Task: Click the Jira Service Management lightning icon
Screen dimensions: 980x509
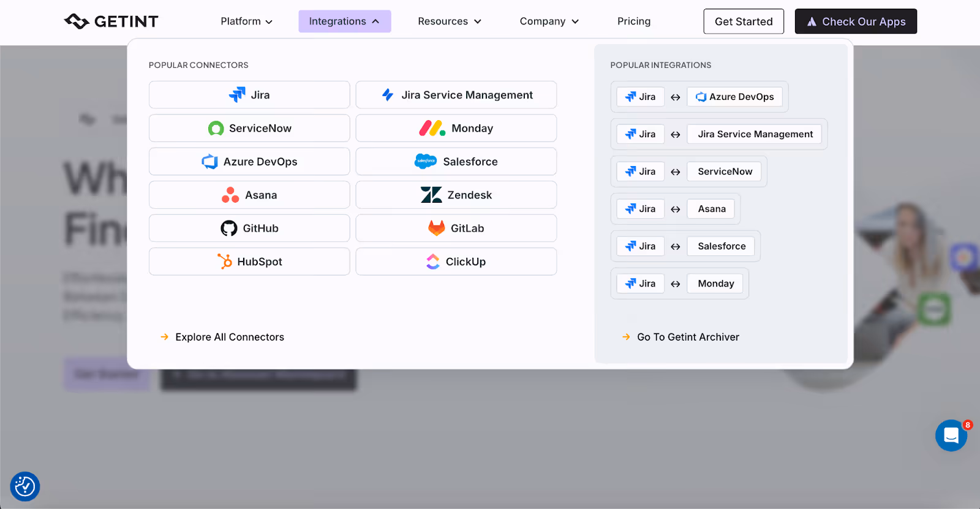Action: pyautogui.click(x=388, y=95)
